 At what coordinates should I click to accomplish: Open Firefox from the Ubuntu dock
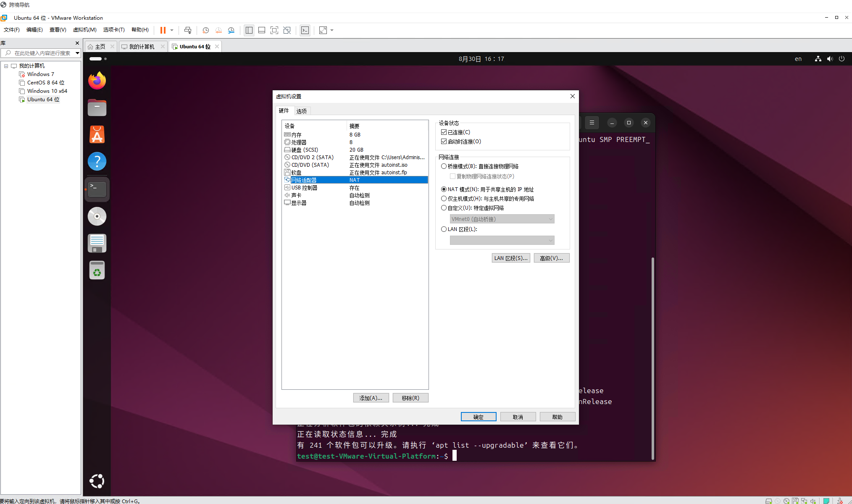pyautogui.click(x=97, y=81)
